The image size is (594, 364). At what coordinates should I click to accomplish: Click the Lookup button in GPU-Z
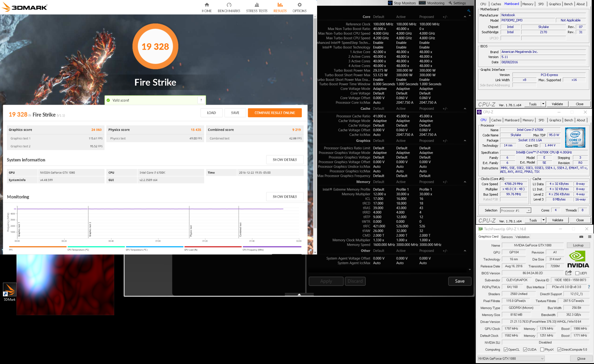tap(578, 245)
